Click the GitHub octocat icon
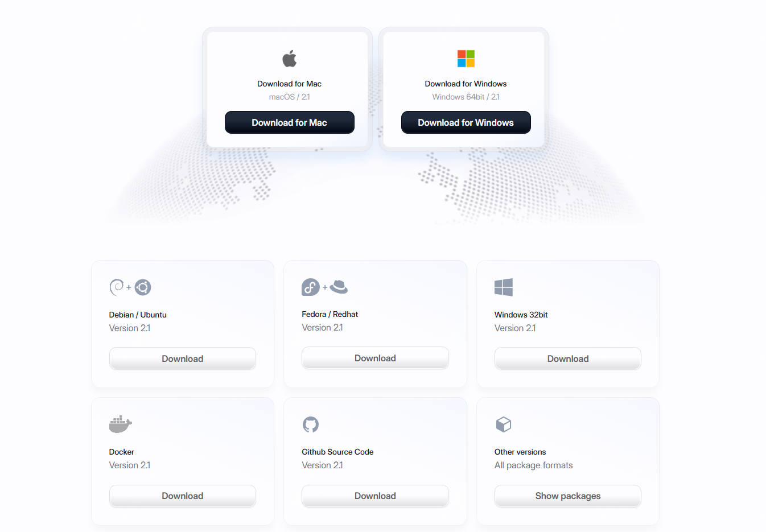Viewport: 766px width, 532px height. [x=311, y=424]
